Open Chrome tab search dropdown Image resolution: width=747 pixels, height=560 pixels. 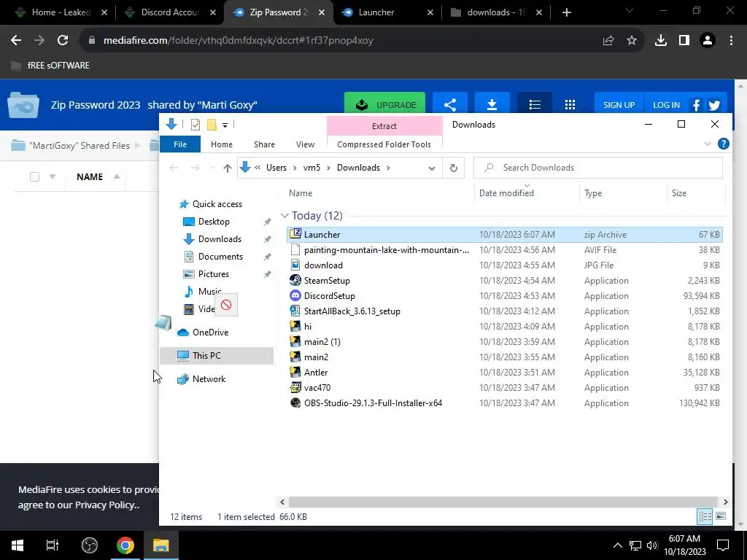click(630, 11)
